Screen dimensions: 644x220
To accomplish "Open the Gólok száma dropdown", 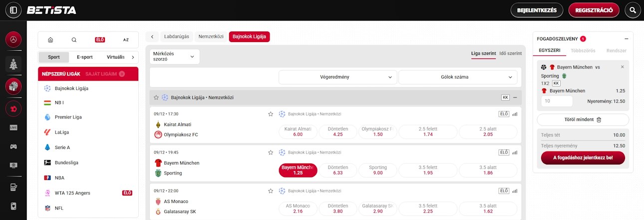I will tap(457, 77).
